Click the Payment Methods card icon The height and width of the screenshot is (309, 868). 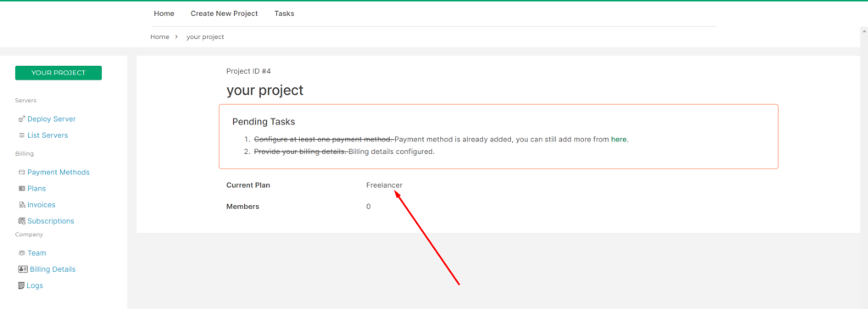pyautogui.click(x=21, y=173)
